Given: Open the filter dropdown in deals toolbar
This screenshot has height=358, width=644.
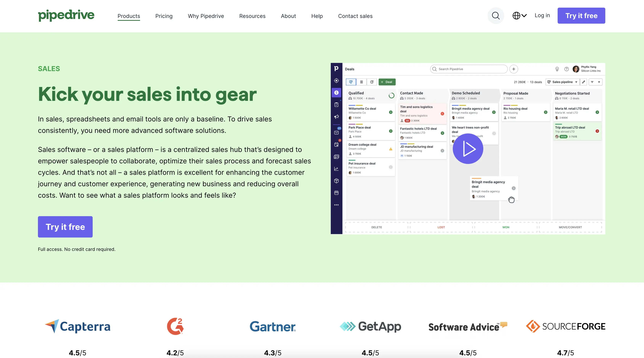Looking at the screenshot, I should click(x=595, y=82).
